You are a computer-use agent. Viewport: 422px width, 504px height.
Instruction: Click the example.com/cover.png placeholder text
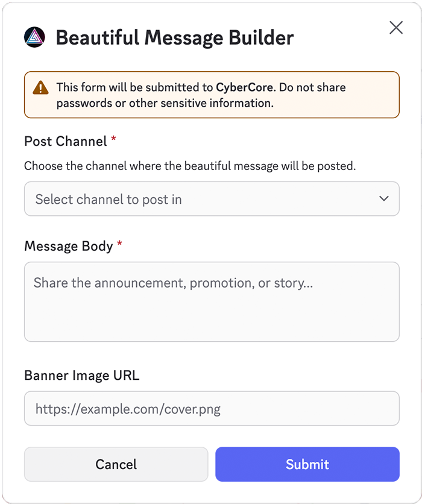[x=128, y=409]
